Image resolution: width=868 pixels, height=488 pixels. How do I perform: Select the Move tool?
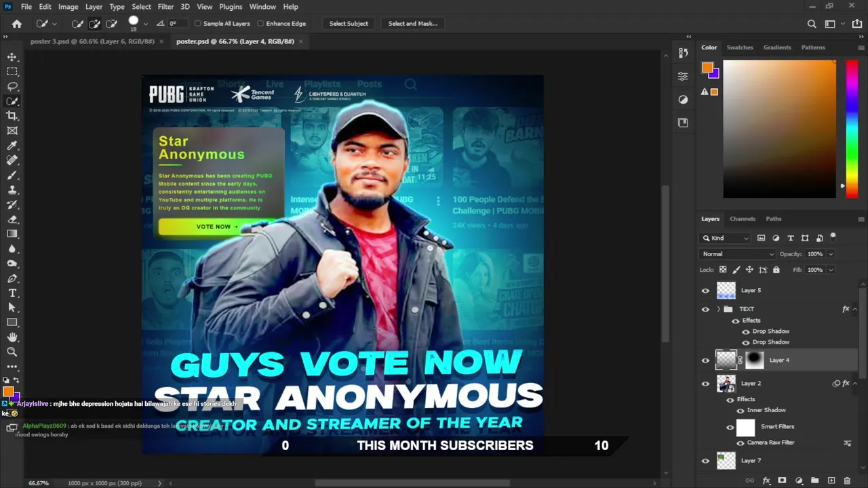coord(12,57)
